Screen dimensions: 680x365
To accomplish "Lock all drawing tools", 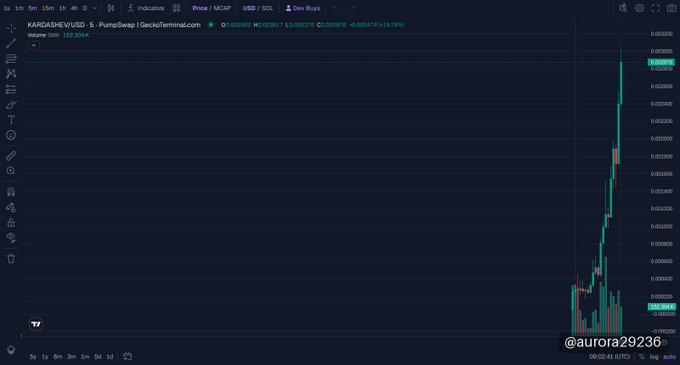I will click(11, 222).
